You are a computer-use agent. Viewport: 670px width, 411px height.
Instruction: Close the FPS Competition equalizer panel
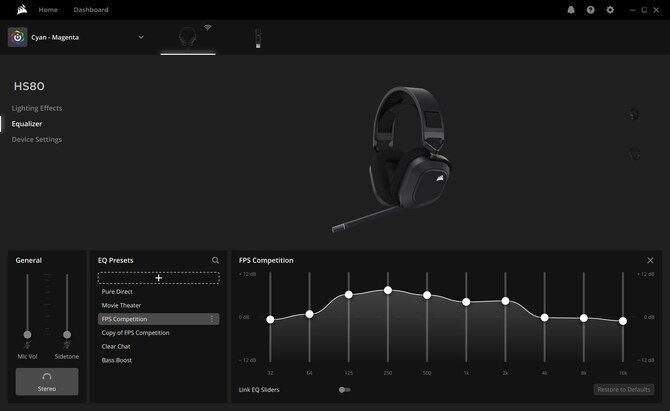[650, 260]
